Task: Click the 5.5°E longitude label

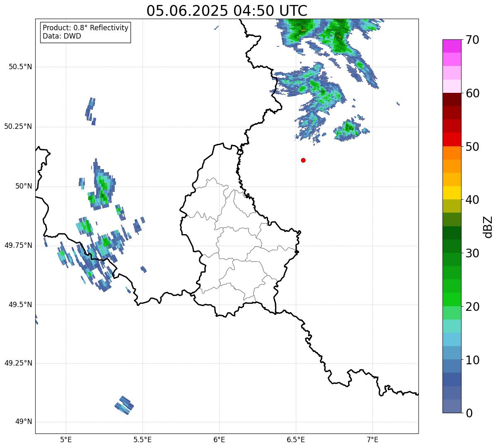Action: pos(143,439)
